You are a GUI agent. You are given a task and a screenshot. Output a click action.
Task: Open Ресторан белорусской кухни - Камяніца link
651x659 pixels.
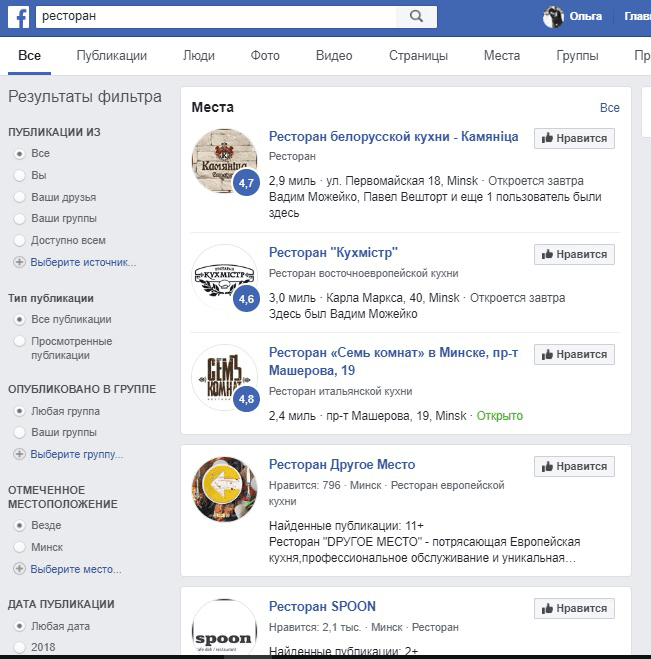tap(393, 137)
